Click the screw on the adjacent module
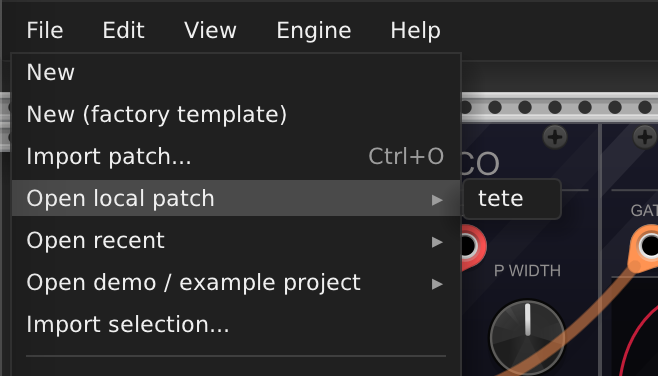This screenshot has width=658, height=376. tap(645, 137)
